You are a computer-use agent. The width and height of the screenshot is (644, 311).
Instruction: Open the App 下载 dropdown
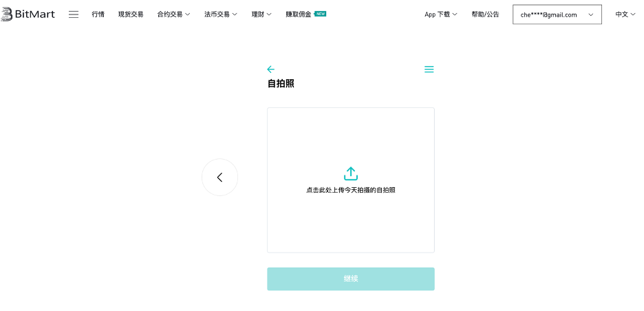(441, 14)
